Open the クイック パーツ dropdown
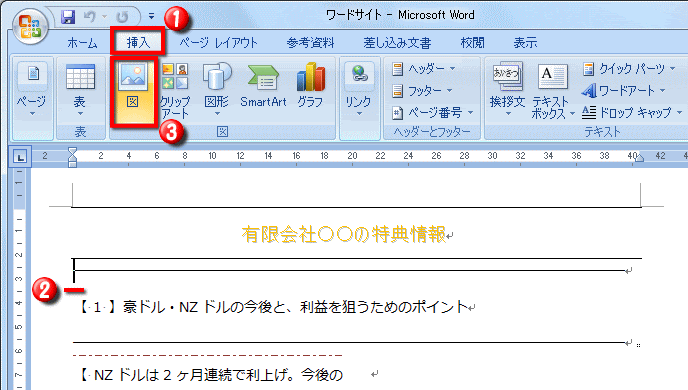This screenshot has width=688, height=390. [629, 68]
